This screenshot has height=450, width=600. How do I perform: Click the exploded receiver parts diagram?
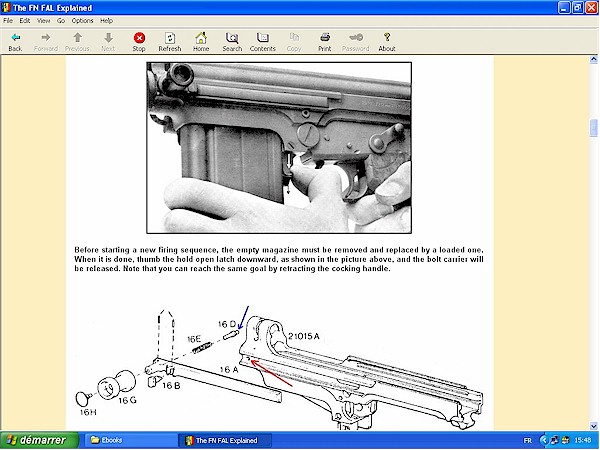tap(279, 367)
